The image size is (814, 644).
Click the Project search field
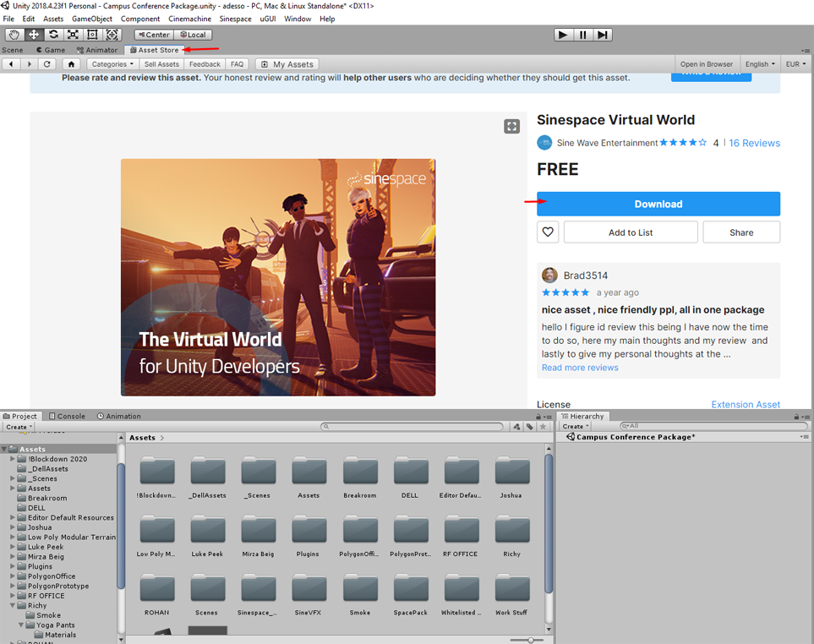pos(412,427)
